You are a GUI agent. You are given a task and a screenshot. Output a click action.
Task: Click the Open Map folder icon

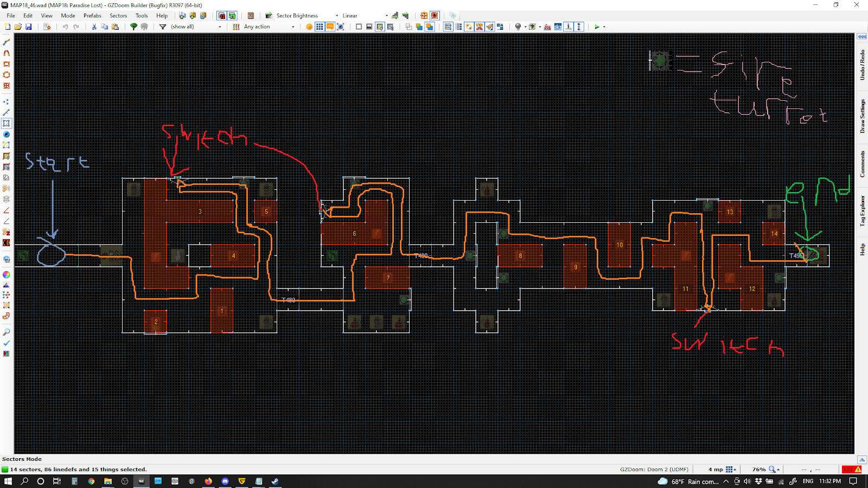[18, 27]
